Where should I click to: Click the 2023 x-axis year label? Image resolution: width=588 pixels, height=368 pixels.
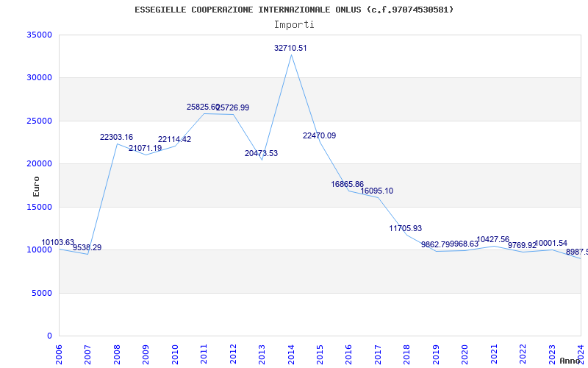tap(552, 353)
